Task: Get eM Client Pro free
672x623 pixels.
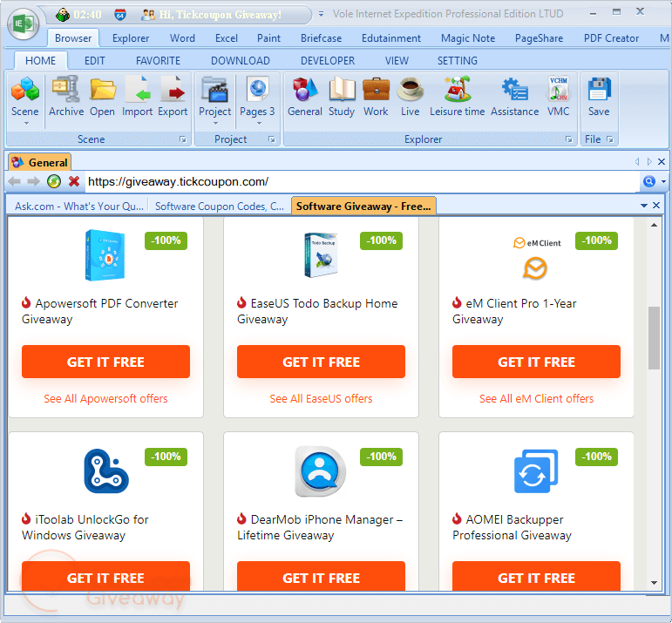Action: pos(536,362)
